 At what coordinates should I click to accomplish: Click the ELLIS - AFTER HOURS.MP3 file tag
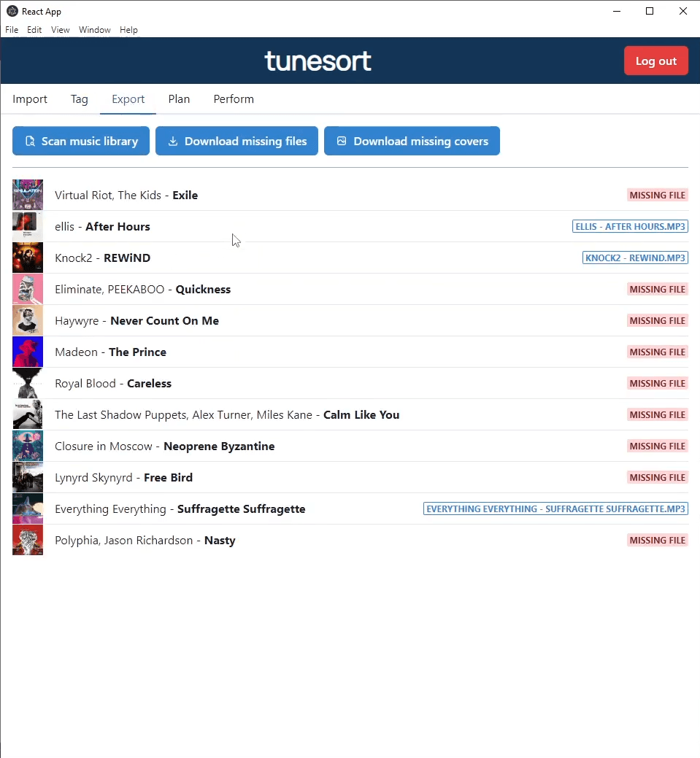click(630, 226)
